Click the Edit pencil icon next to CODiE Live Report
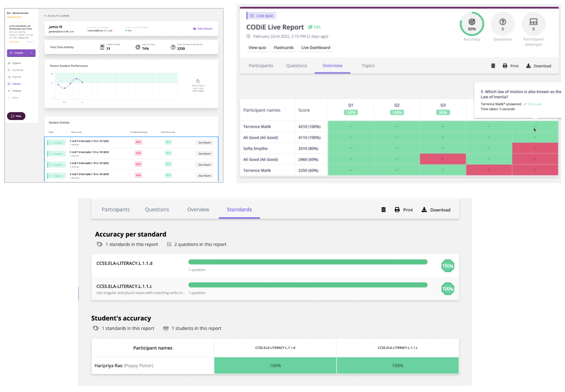The image size is (565, 392). coord(311,27)
